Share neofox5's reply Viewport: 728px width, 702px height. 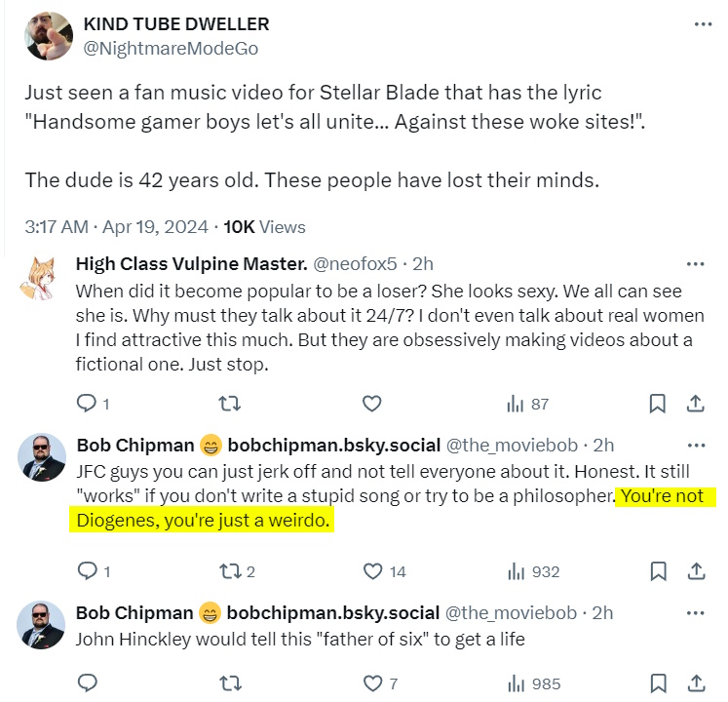(x=696, y=404)
